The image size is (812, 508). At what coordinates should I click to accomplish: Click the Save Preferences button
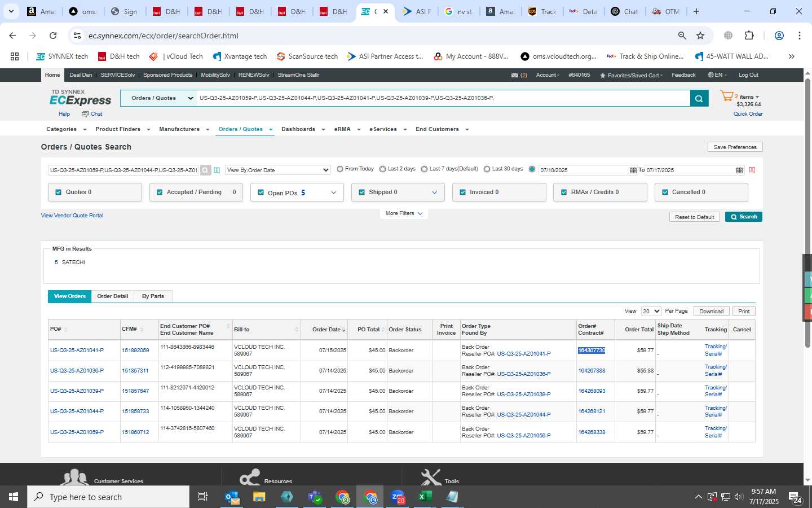(x=735, y=147)
